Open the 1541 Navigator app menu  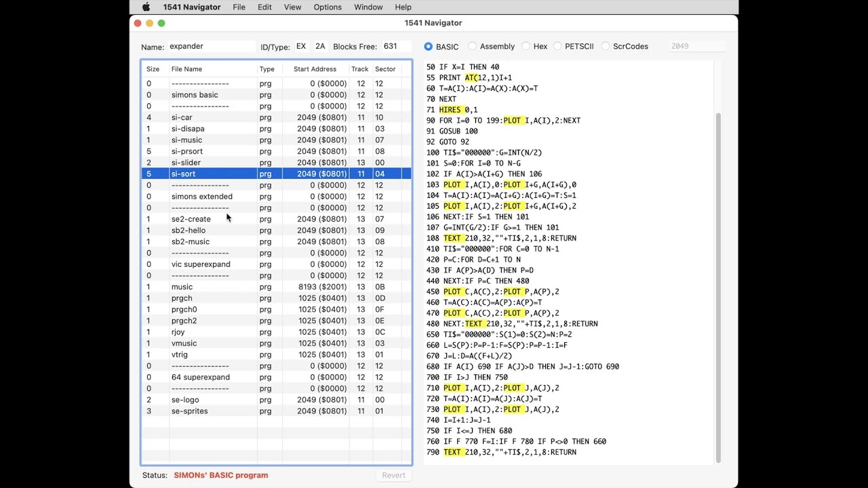coord(191,7)
